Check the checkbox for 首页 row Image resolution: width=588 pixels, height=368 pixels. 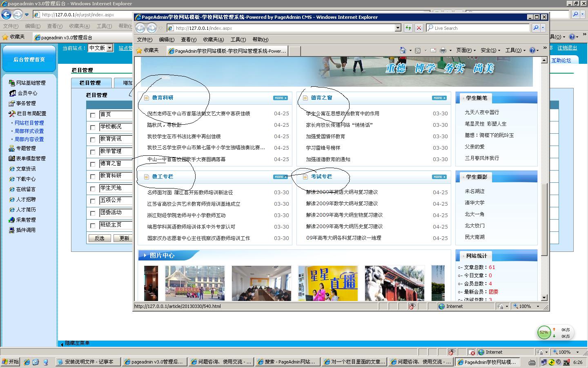point(93,115)
